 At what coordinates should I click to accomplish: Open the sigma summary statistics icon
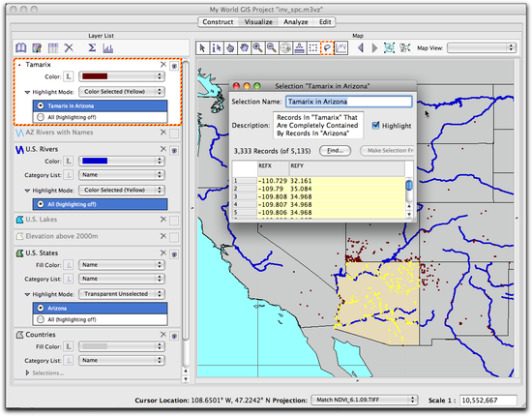[92, 47]
